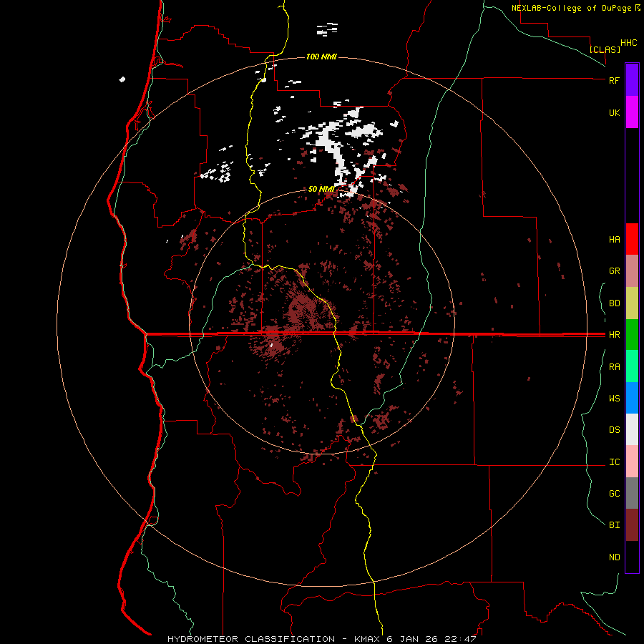Click the purple RF legend color swatch
The width and height of the screenshot is (644, 644).
click(632, 80)
